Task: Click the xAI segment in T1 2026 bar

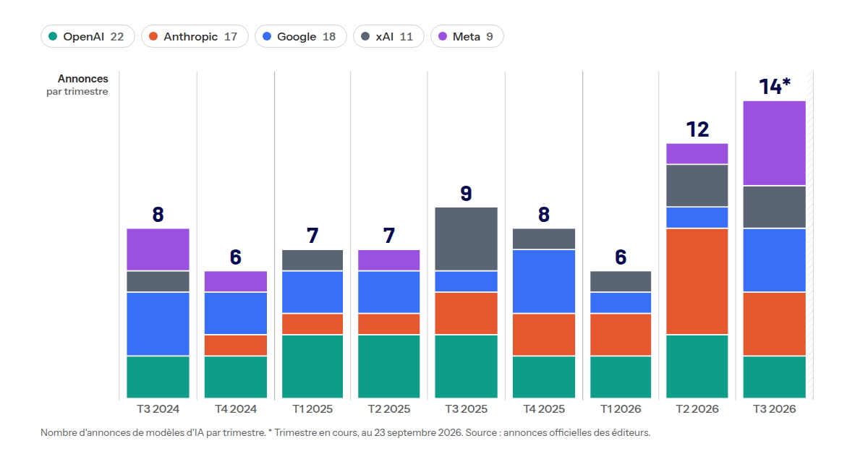Action: pos(621,281)
